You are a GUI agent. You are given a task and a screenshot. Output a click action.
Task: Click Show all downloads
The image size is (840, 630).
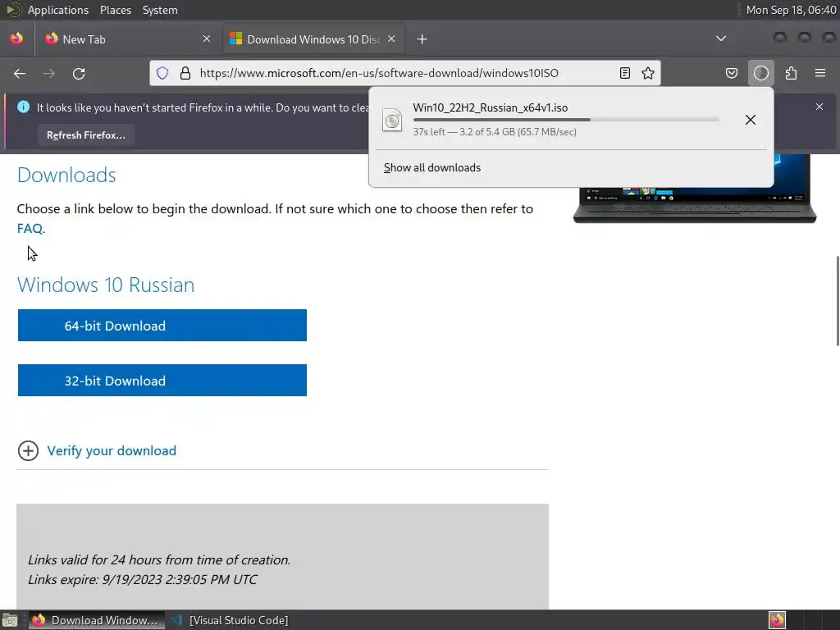(x=432, y=167)
